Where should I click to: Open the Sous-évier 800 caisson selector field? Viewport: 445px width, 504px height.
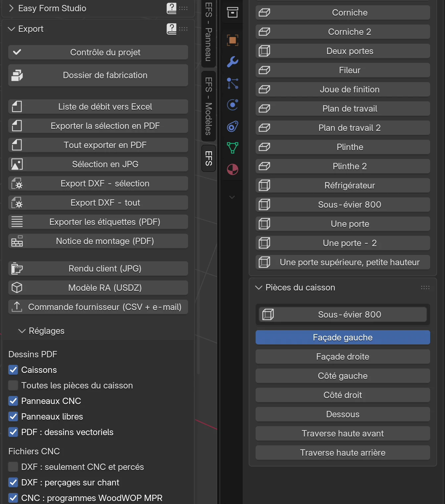click(x=343, y=315)
